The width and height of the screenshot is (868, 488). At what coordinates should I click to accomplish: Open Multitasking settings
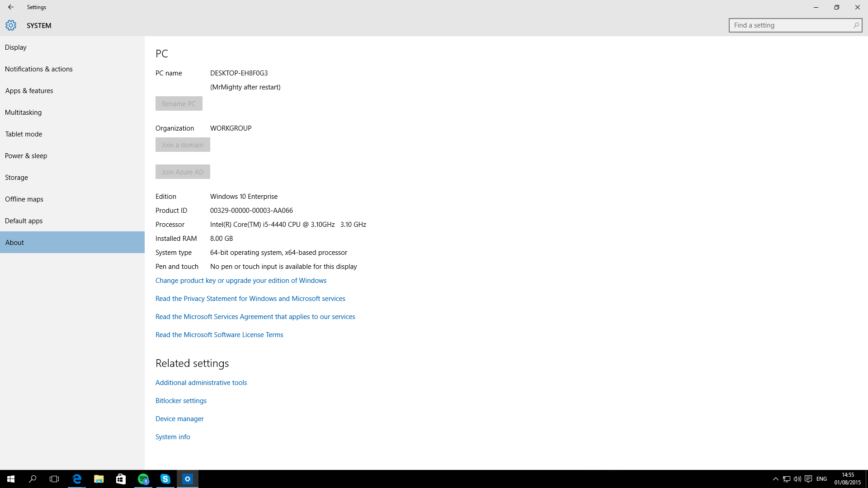pyautogui.click(x=72, y=112)
